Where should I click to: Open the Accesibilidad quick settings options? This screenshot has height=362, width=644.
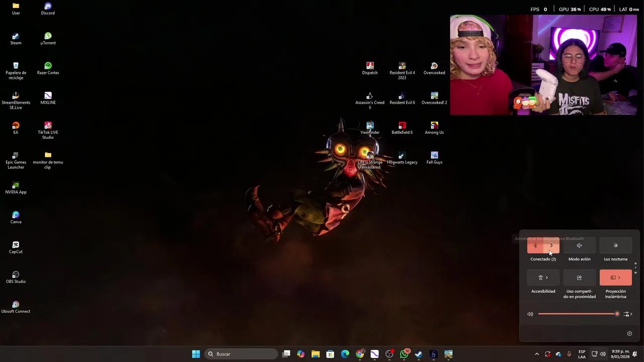pos(543,278)
